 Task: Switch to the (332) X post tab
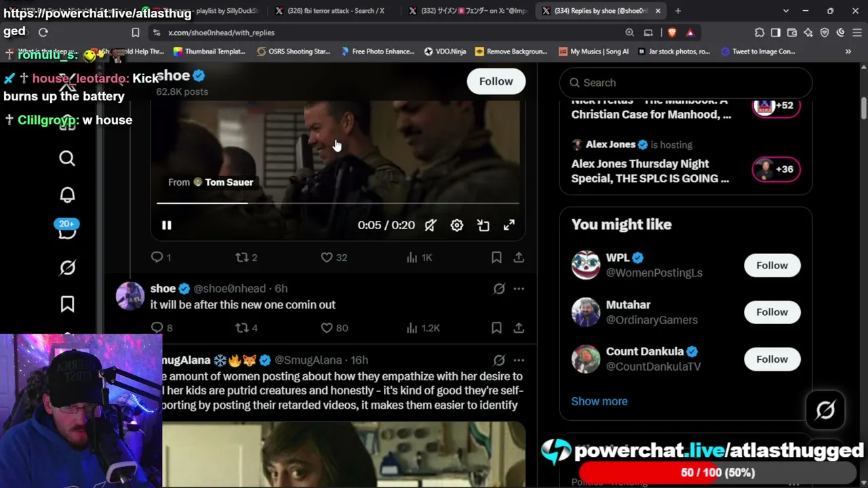click(x=468, y=11)
